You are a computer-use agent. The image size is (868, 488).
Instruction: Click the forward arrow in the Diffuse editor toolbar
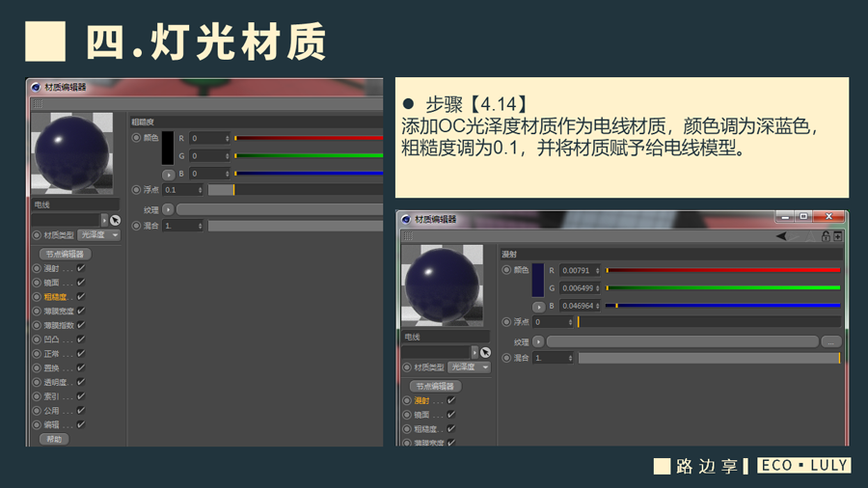794,237
